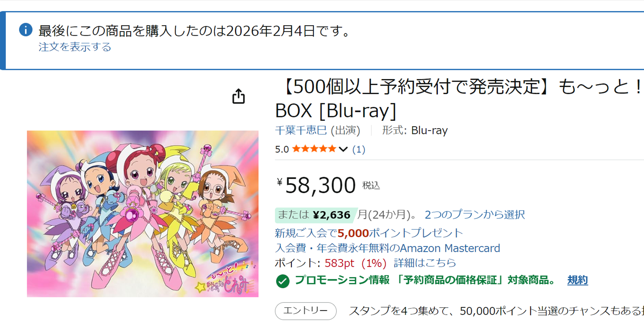Click the スタンプを4つ集めて campaign text

494,311
